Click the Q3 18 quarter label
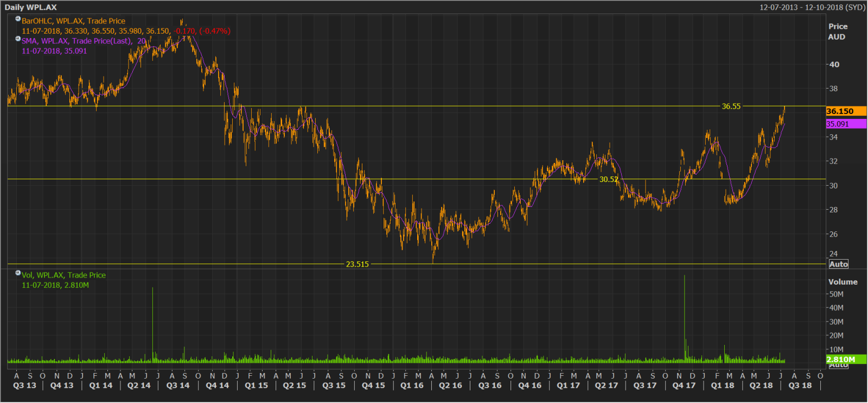868x403 pixels. [x=800, y=386]
